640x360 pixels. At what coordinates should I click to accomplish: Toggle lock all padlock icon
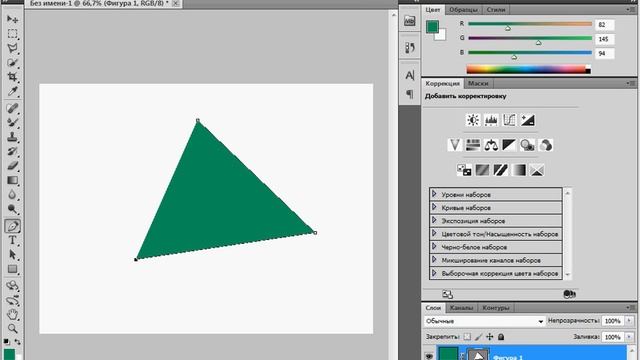pos(501,337)
